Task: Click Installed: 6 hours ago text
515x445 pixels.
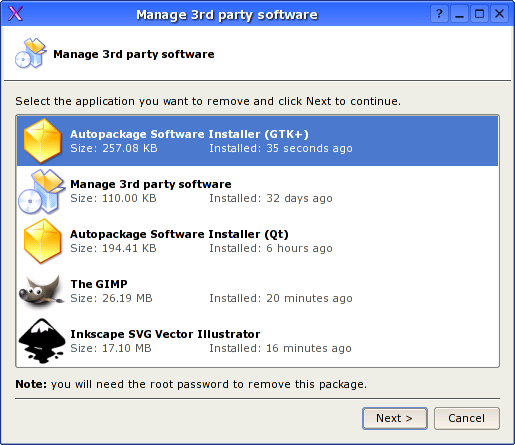Action: pyautogui.click(x=271, y=248)
